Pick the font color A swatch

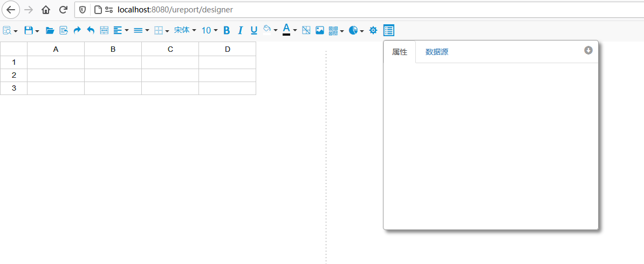point(287,30)
